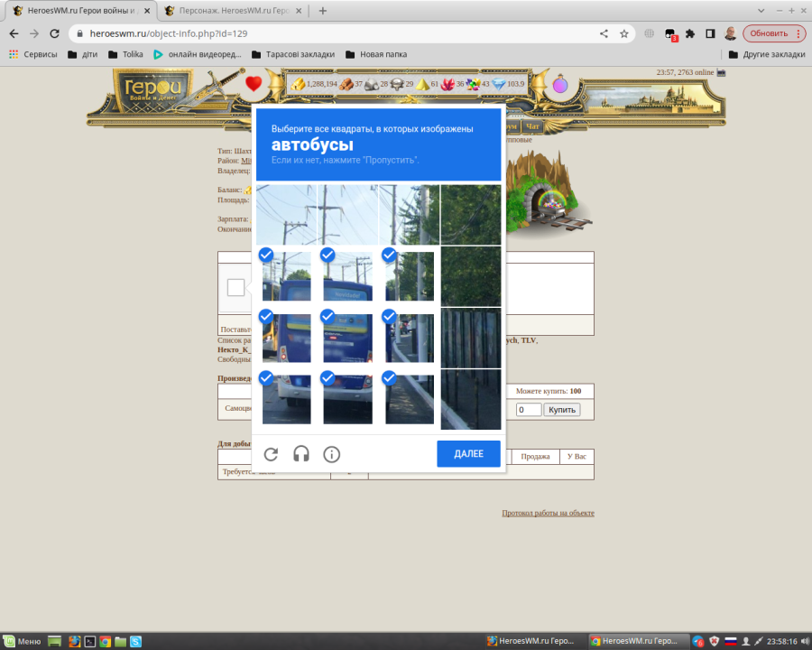Screen dimensions: 812x650
Task: Open the Чат menu item
Action: tap(532, 126)
